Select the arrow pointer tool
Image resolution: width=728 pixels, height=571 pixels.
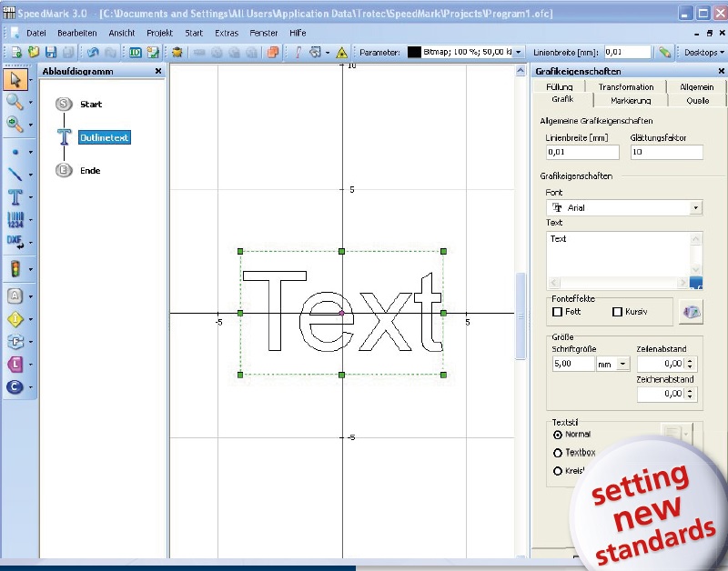[x=15, y=80]
